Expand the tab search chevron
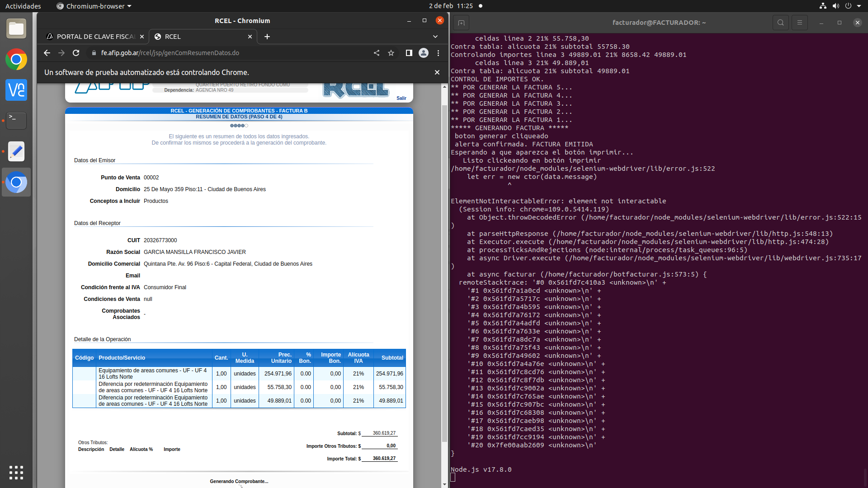The image size is (868, 488). pyautogui.click(x=435, y=37)
